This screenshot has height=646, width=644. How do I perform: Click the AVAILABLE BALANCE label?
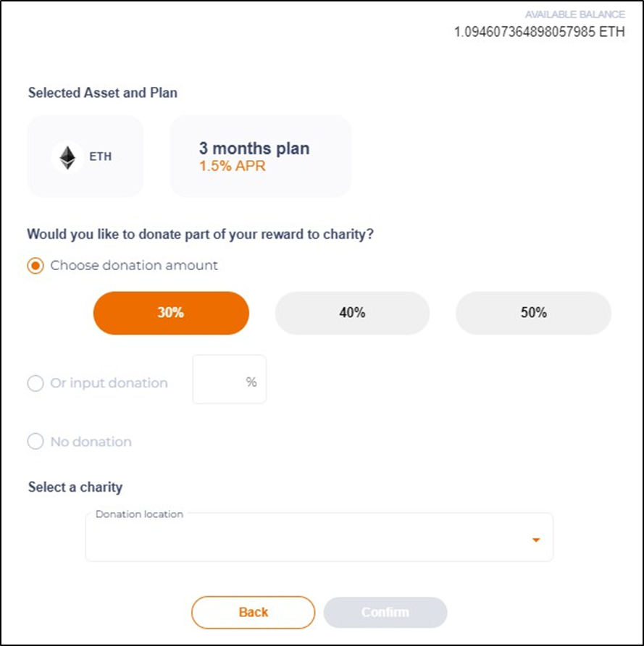pos(574,14)
